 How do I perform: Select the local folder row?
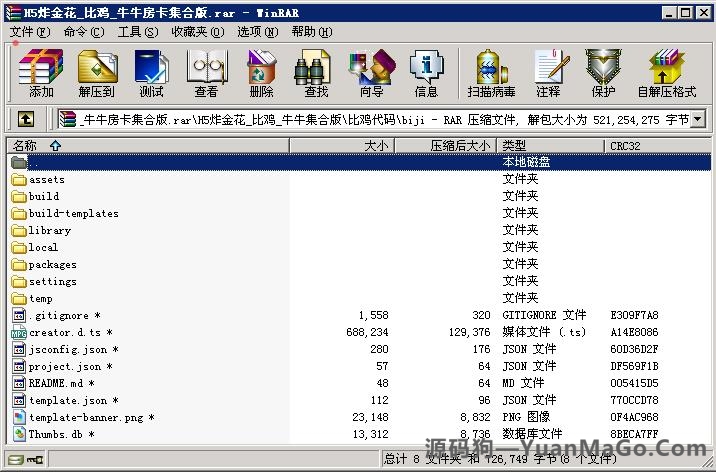click(359, 247)
